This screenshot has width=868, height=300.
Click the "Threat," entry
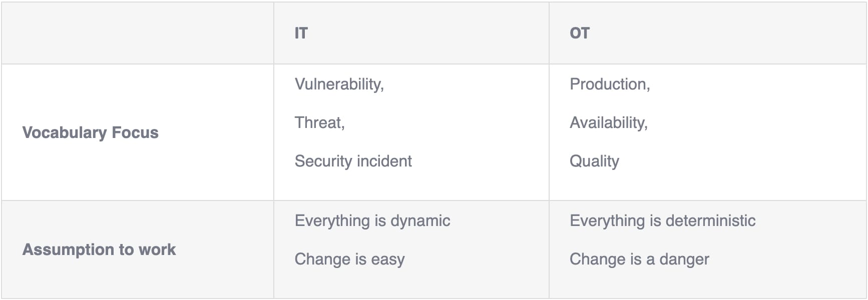point(319,122)
